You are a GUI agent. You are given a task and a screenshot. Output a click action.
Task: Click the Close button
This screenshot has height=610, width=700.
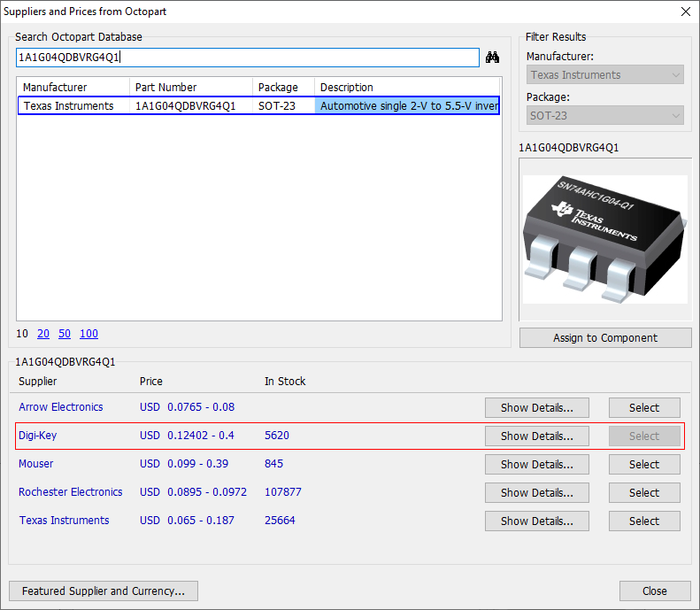(x=655, y=591)
